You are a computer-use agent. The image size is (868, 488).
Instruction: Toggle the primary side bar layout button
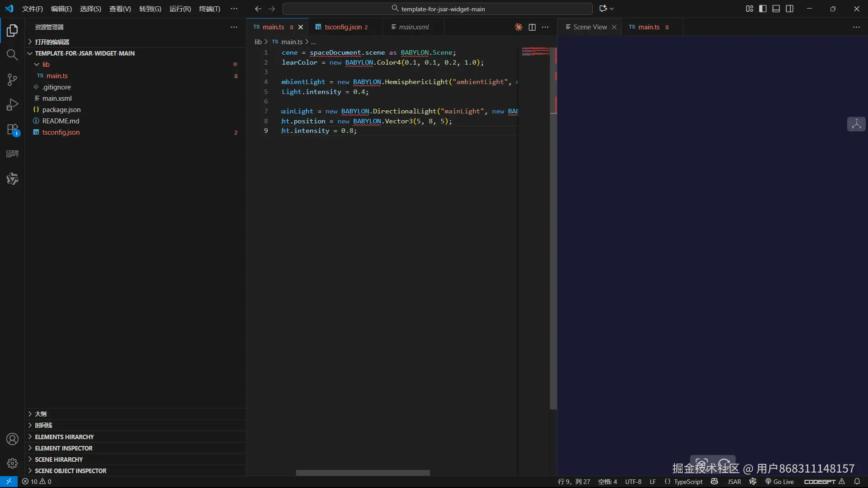tap(763, 9)
